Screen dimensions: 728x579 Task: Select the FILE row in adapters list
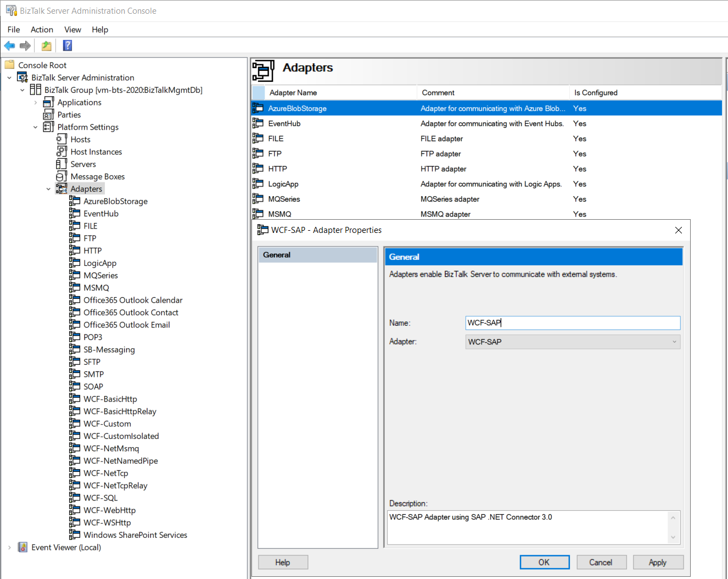(486, 138)
